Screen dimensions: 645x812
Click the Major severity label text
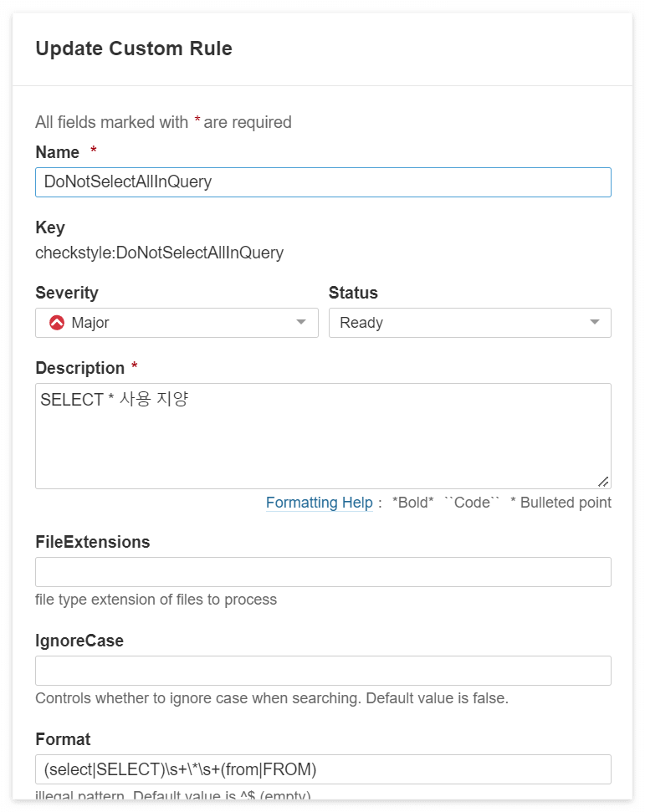90,323
